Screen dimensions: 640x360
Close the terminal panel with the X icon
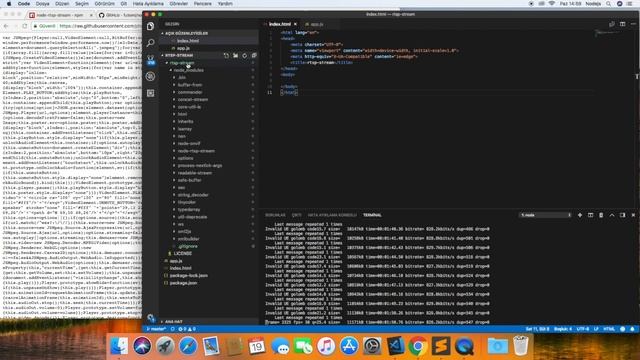(x=633, y=215)
